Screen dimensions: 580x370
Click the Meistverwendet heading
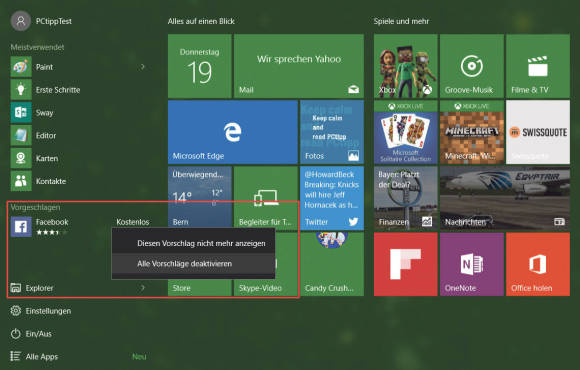tap(37, 47)
